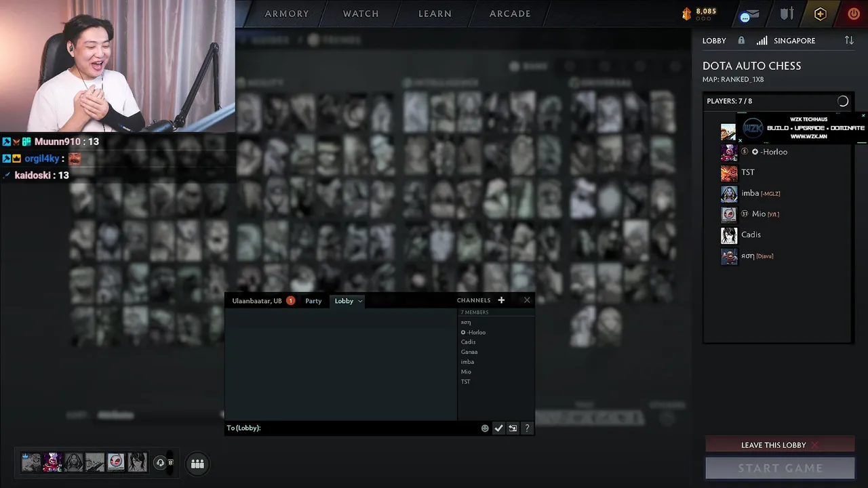This screenshot has width=868, height=488.
Task: Click the pop-out chat window icon
Action: point(513,428)
